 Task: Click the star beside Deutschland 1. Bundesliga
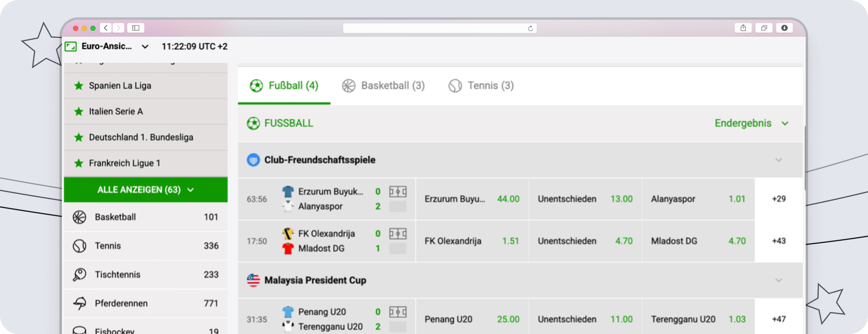pos(79,137)
